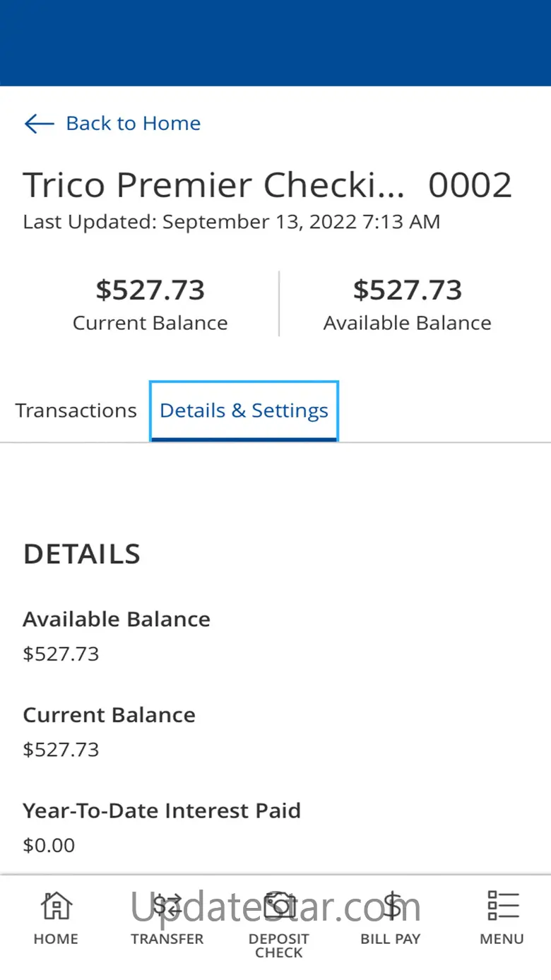Viewport: 551px width, 980px height.
Task: Open the Home icon in bottom navigation
Action: click(56, 905)
